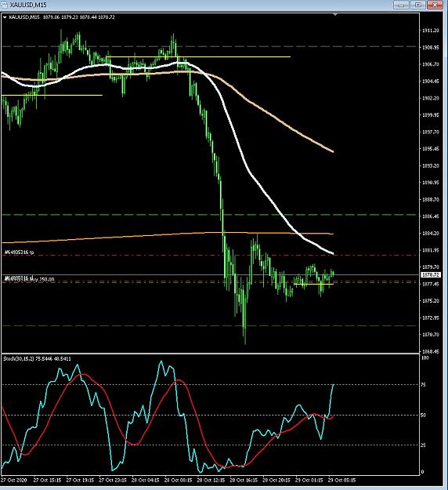Screen dimensions: 448x490
Task: Click the #64935316 tp order label
Action: point(19,252)
